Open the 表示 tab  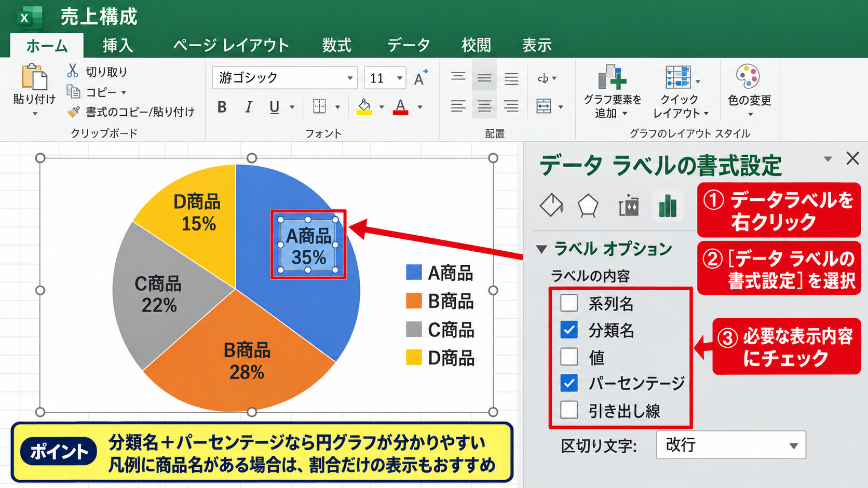pos(537,46)
